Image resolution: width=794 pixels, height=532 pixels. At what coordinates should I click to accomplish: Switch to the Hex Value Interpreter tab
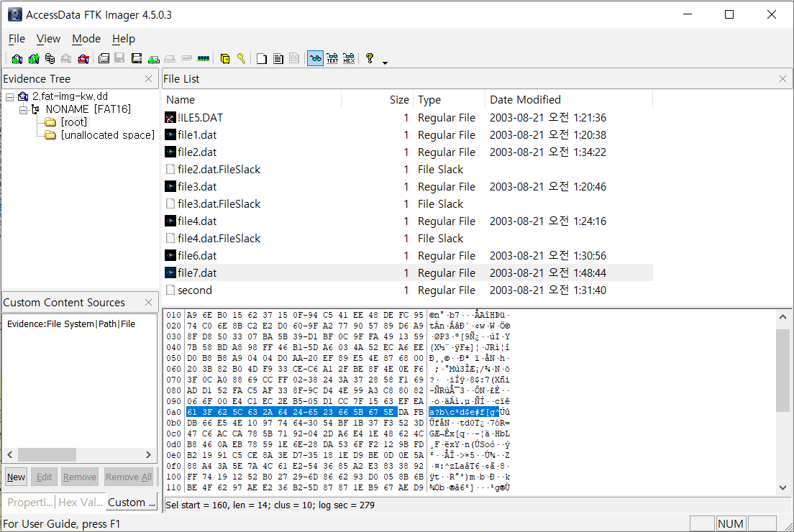(x=81, y=502)
